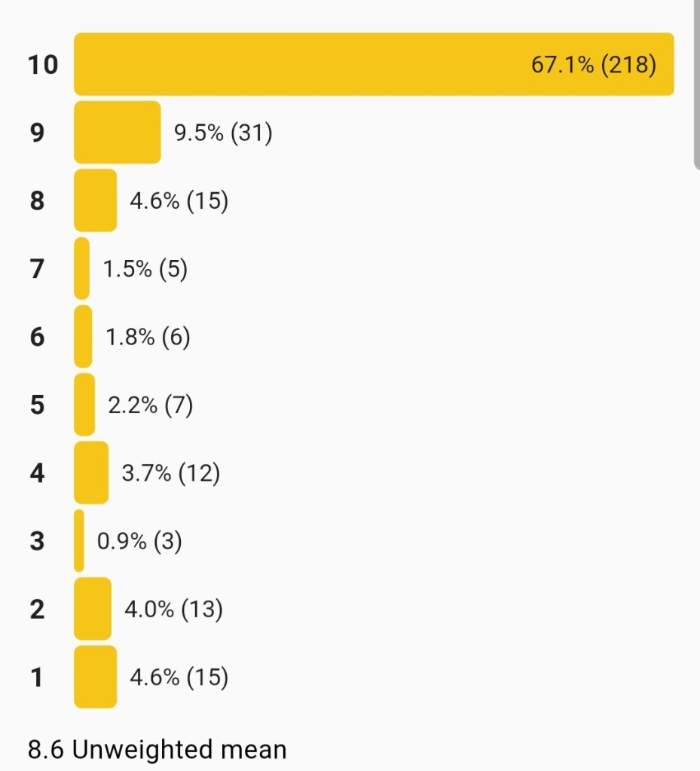Select the thin bar for rating 7
Image resolution: width=700 pixels, height=771 pixels.
81,268
